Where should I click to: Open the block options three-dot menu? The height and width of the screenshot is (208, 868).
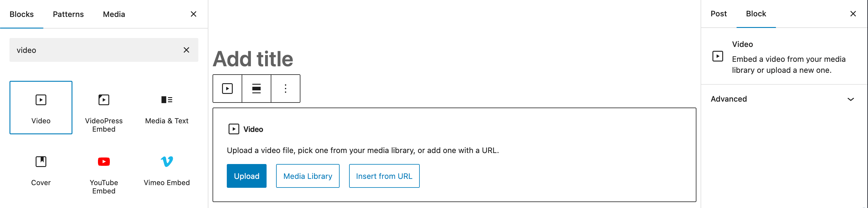pyautogui.click(x=285, y=89)
